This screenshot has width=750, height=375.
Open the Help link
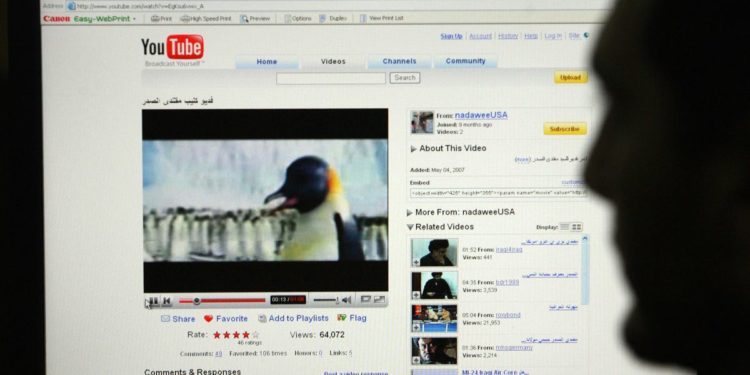pyautogui.click(x=531, y=36)
